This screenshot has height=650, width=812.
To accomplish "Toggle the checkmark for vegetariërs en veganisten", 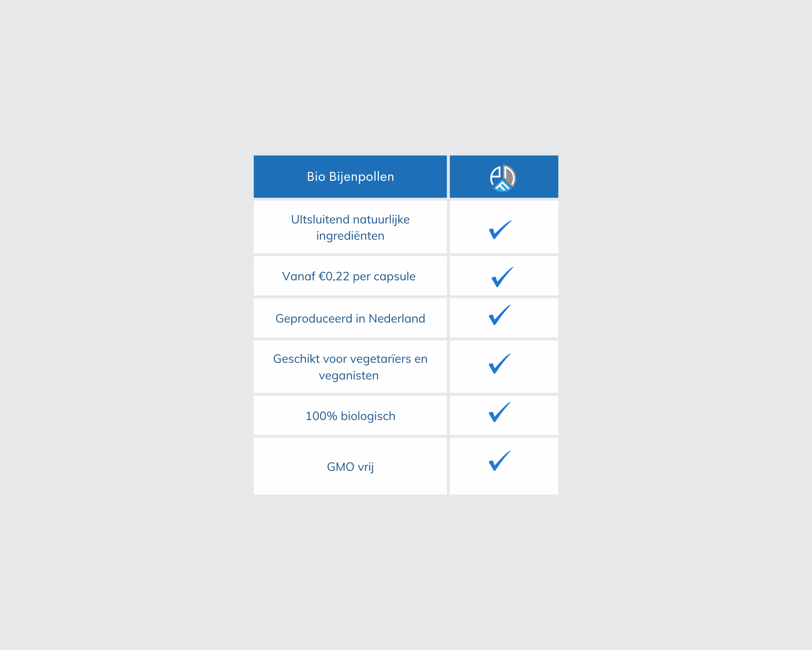I will tap(500, 363).
